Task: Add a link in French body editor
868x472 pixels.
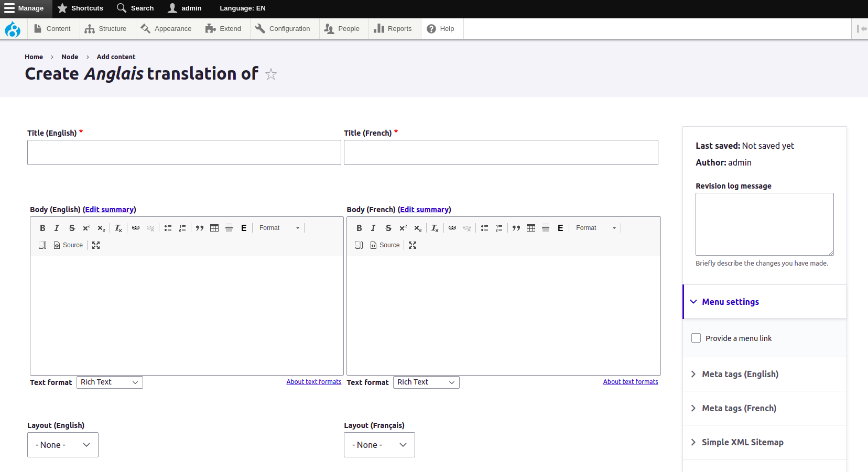Action: 452,228
